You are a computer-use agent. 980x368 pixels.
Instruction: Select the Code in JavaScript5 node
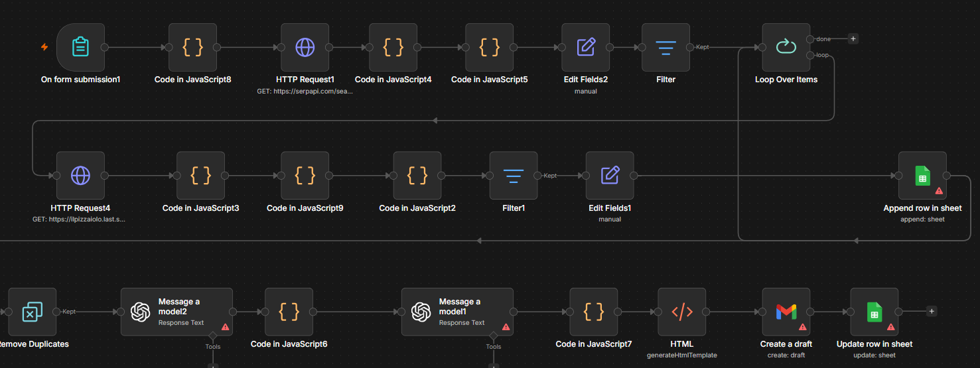[x=489, y=48]
